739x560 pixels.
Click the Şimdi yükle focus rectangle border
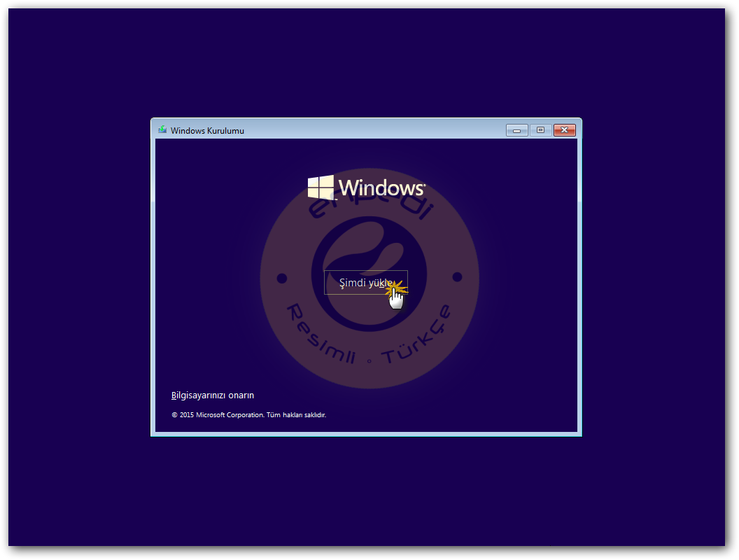[x=324, y=282]
